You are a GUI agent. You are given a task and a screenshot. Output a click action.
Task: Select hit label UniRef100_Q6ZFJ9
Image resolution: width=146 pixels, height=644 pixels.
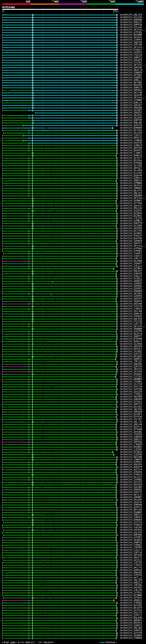pos(131,70)
